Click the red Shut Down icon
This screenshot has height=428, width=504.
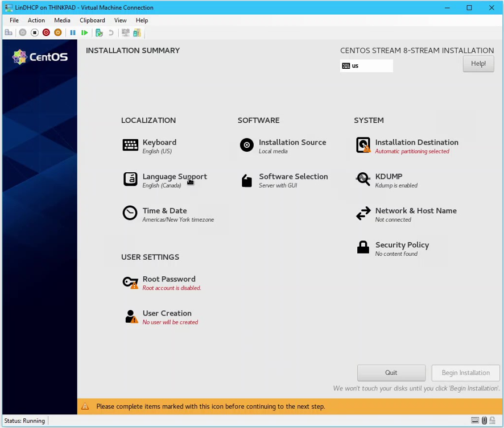coord(46,32)
